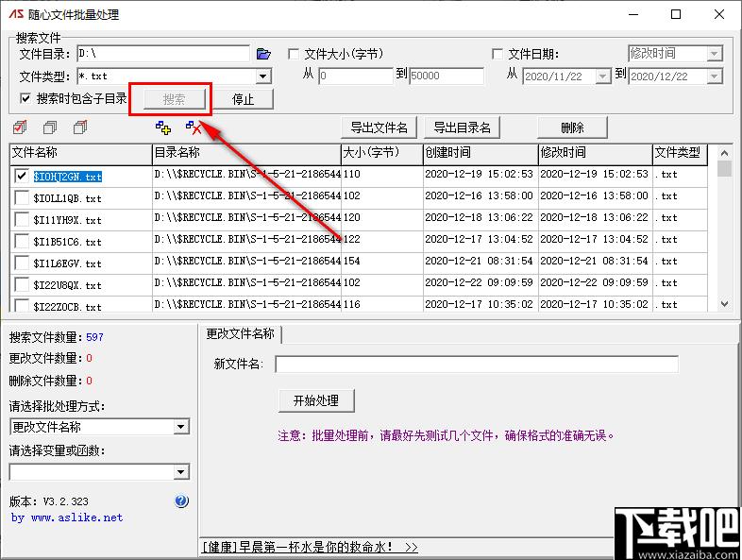This screenshot has width=742, height=560.
Task: Focus the file size 到 50000 field
Action: click(447, 76)
